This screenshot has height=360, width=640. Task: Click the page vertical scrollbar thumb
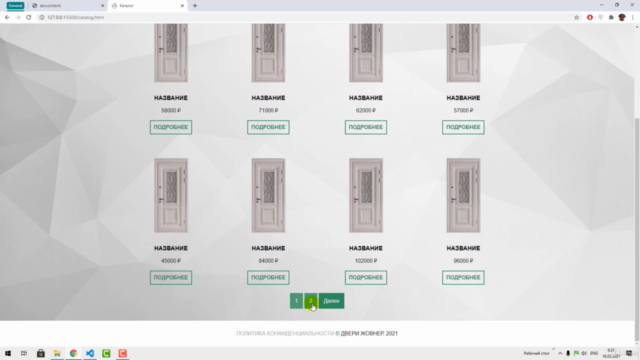637,229
